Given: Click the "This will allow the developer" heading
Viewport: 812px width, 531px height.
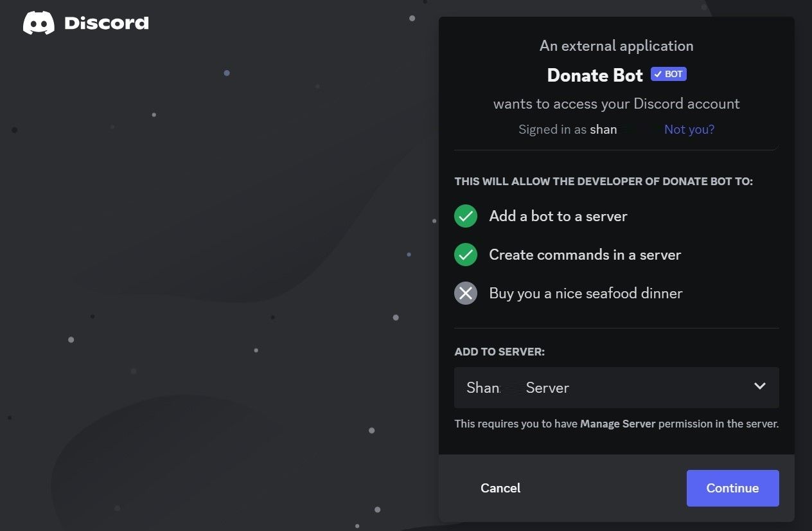Looking at the screenshot, I should pos(603,182).
